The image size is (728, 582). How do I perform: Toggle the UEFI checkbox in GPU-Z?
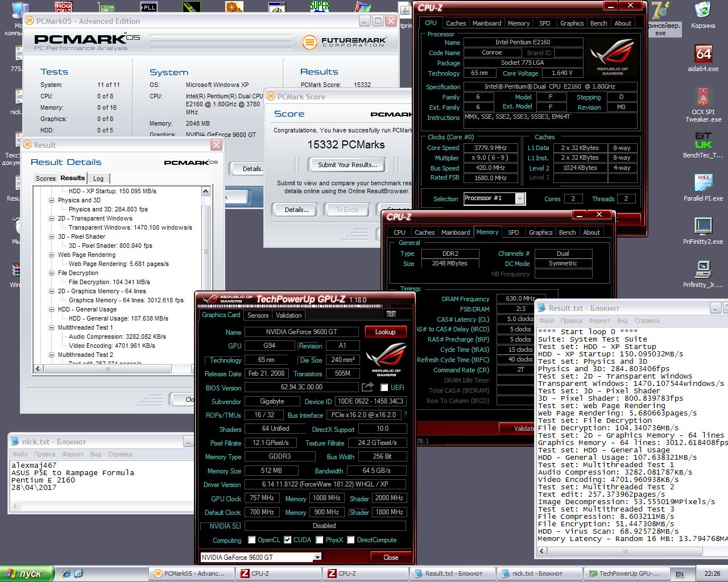[384, 388]
